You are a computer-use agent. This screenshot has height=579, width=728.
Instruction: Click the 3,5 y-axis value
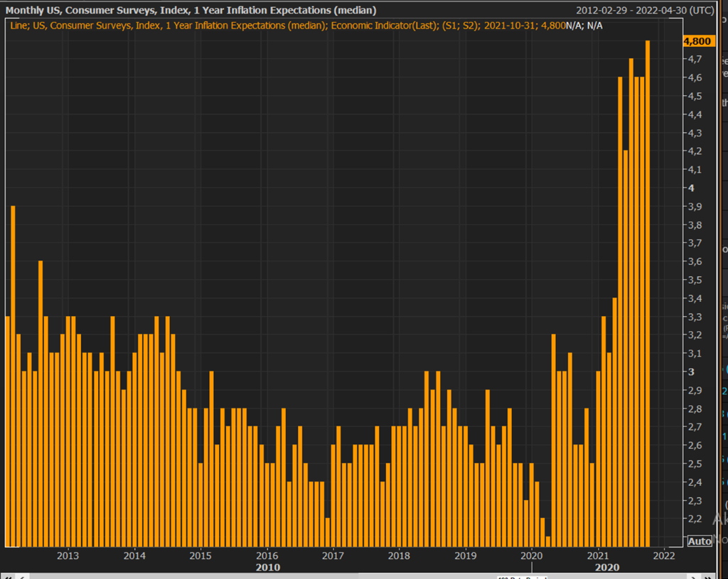[695, 280]
